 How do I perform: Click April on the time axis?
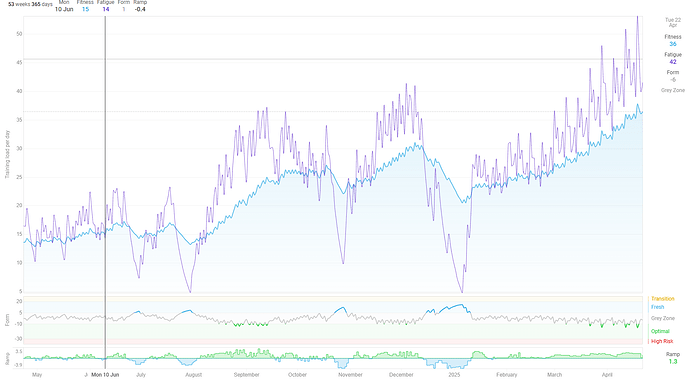tap(607, 375)
